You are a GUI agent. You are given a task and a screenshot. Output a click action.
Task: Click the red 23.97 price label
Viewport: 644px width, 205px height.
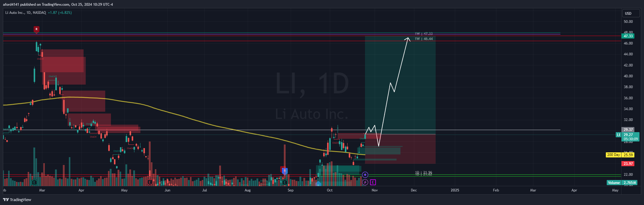tap(628, 164)
